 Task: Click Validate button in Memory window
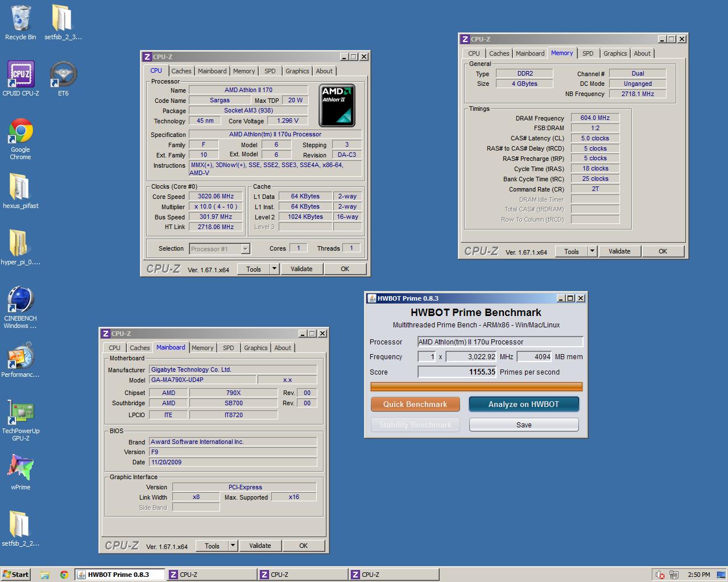tap(619, 251)
